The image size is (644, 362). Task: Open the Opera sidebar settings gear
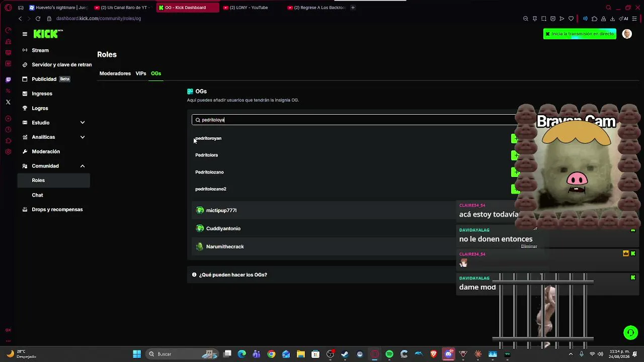pos(8,152)
